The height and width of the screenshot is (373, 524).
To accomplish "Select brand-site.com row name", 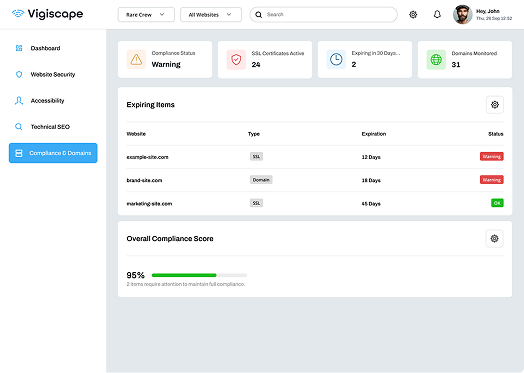I will [x=144, y=180].
